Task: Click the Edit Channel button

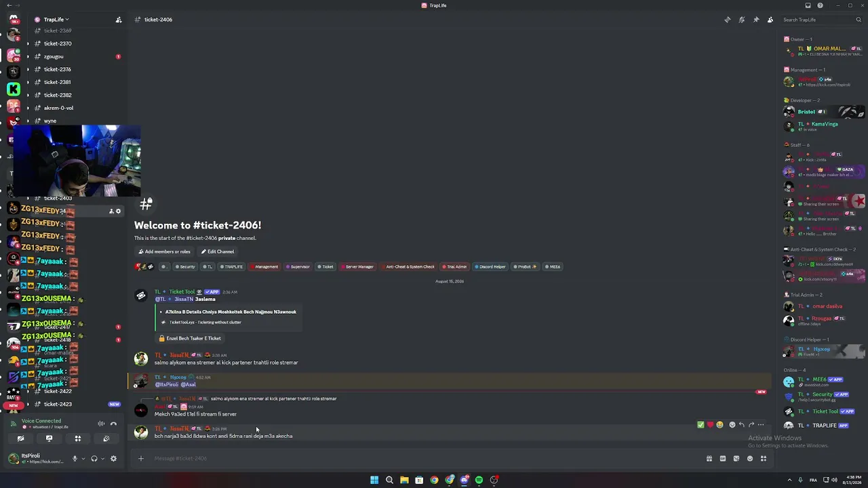Action: tap(217, 251)
